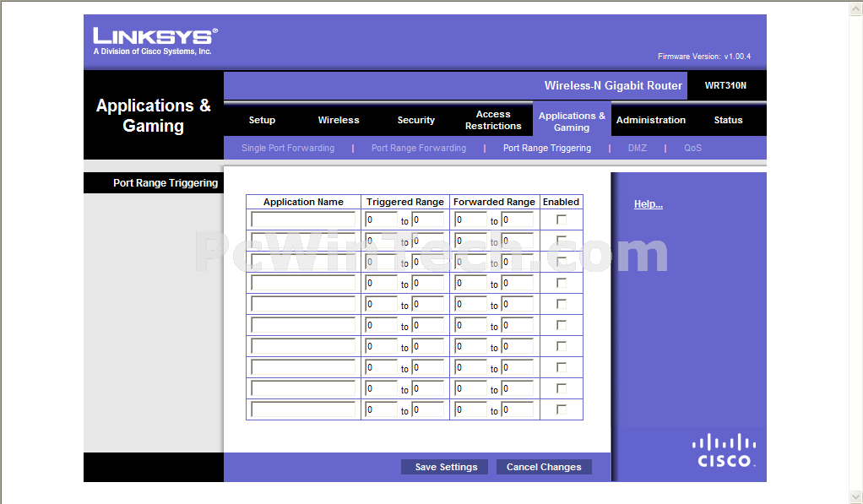Image resolution: width=863 pixels, height=504 pixels.
Task: Open the Help... link
Action: pos(649,204)
